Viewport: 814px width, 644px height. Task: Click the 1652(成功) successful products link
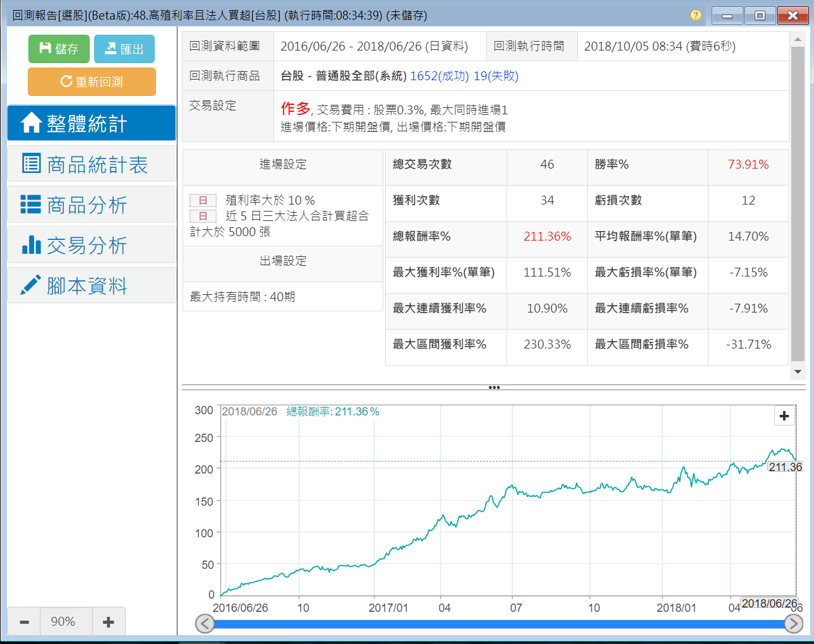(439, 76)
